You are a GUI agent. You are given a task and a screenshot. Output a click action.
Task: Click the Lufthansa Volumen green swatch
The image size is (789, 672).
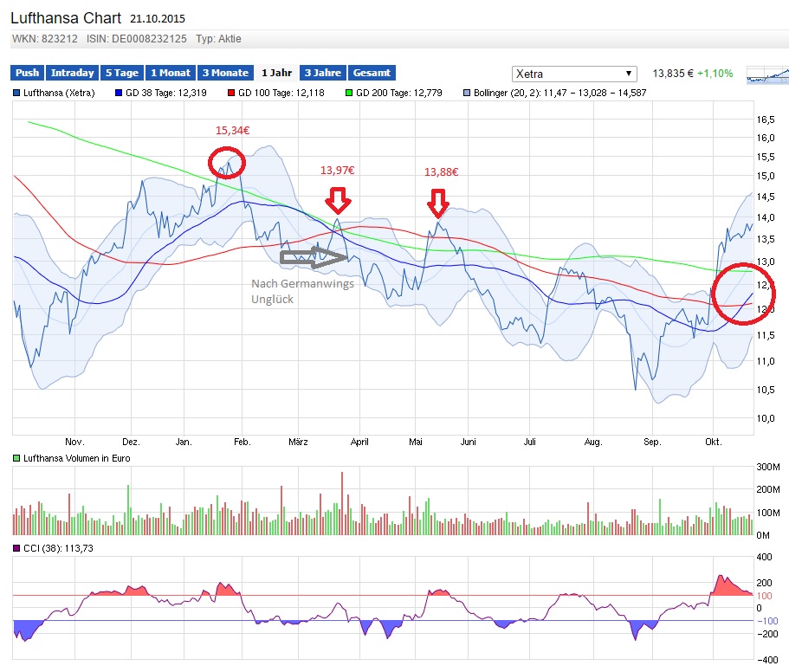tap(16, 458)
